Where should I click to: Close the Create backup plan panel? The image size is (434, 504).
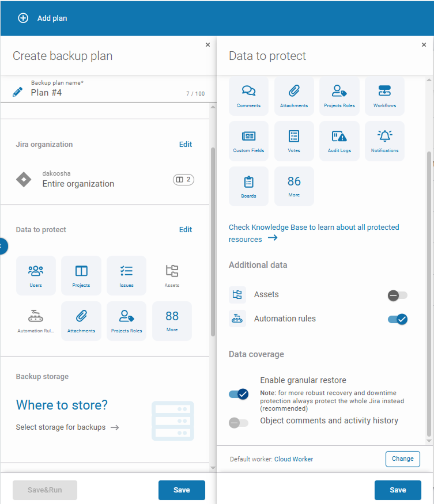click(208, 45)
